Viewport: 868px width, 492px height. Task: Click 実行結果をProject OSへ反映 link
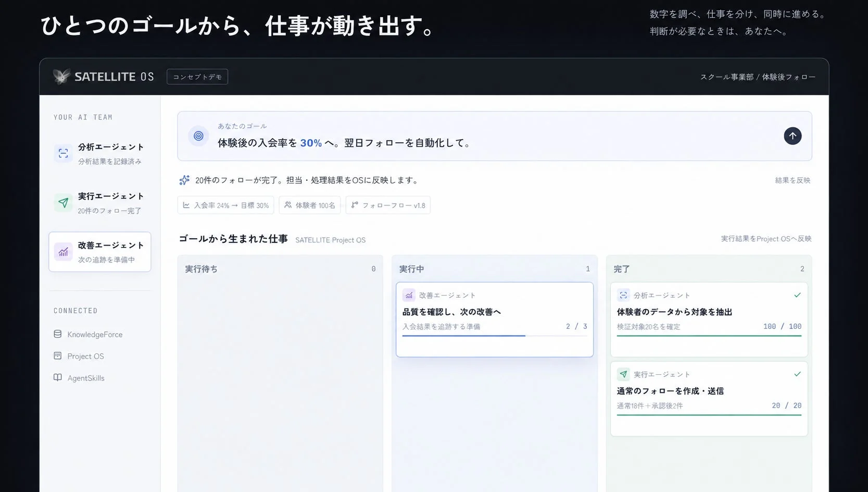[x=766, y=239]
